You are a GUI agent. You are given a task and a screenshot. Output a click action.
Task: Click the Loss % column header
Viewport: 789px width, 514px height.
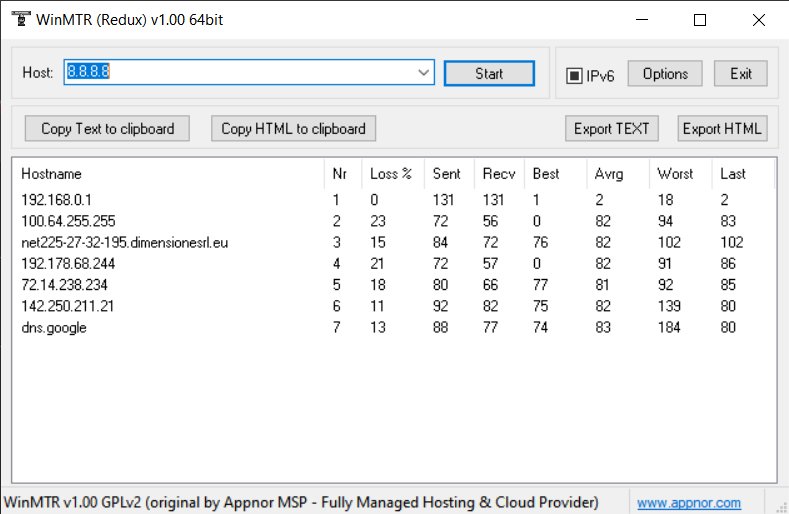pos(391,174)
